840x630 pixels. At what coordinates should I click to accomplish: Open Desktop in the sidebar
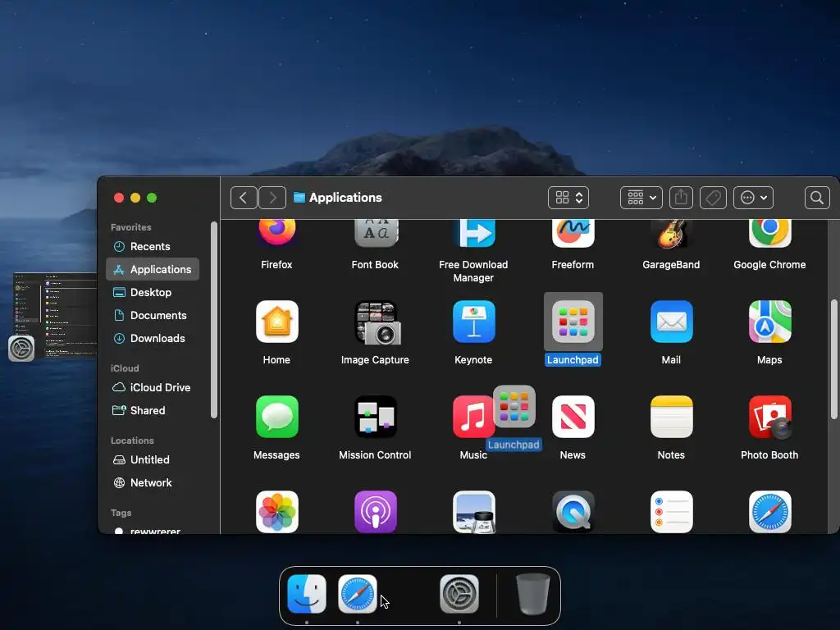point(153,293)
